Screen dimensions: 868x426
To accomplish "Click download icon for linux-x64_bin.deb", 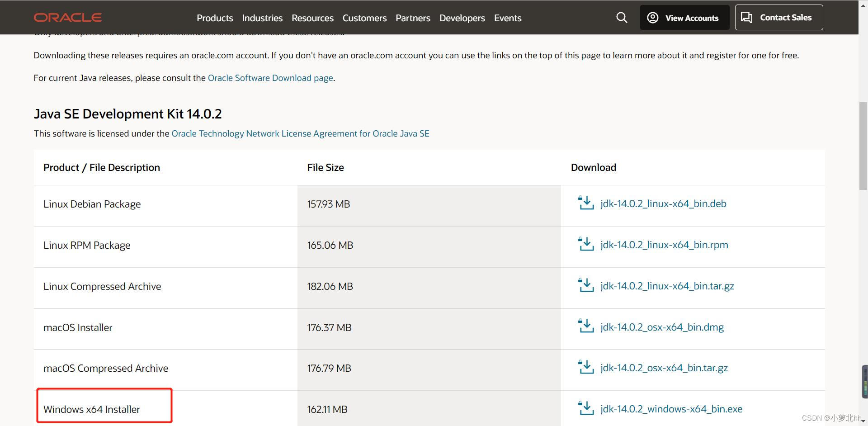I will [586, 203].
